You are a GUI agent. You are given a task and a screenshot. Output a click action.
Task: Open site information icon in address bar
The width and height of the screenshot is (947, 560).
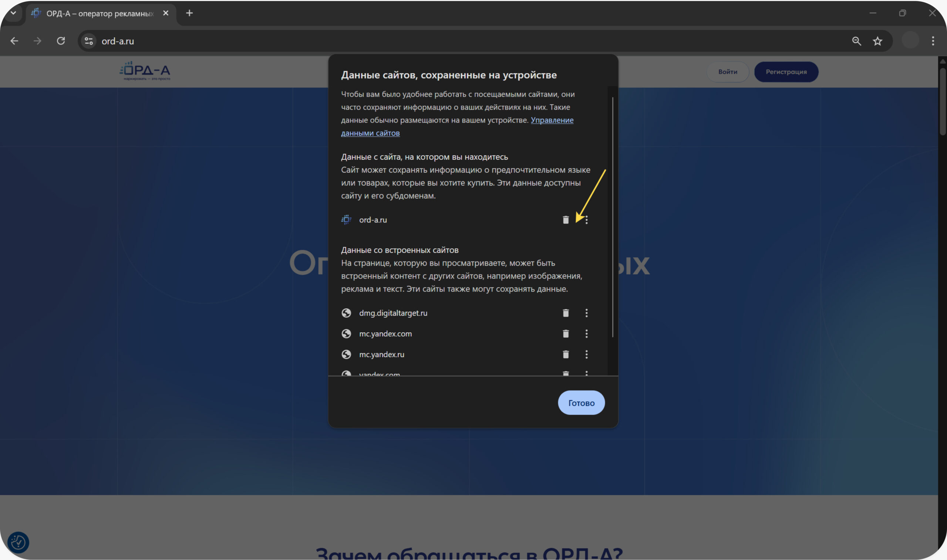point(89,41)
